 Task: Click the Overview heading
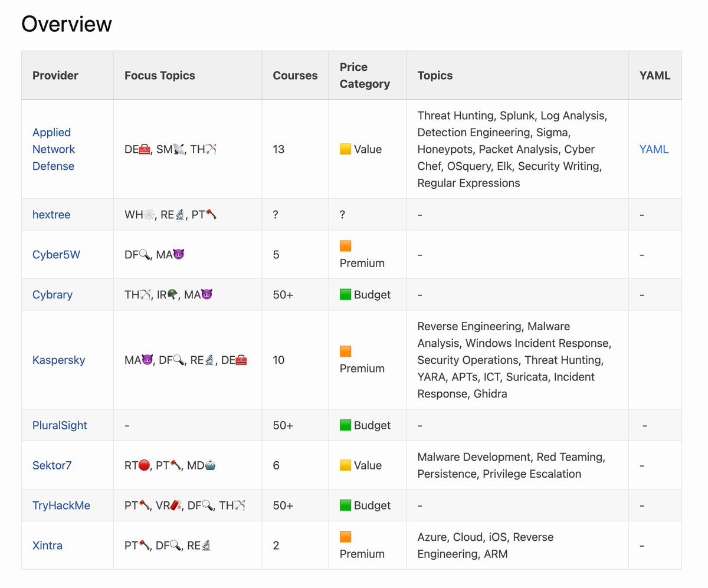pyautogui.click(x=67, y=24)
